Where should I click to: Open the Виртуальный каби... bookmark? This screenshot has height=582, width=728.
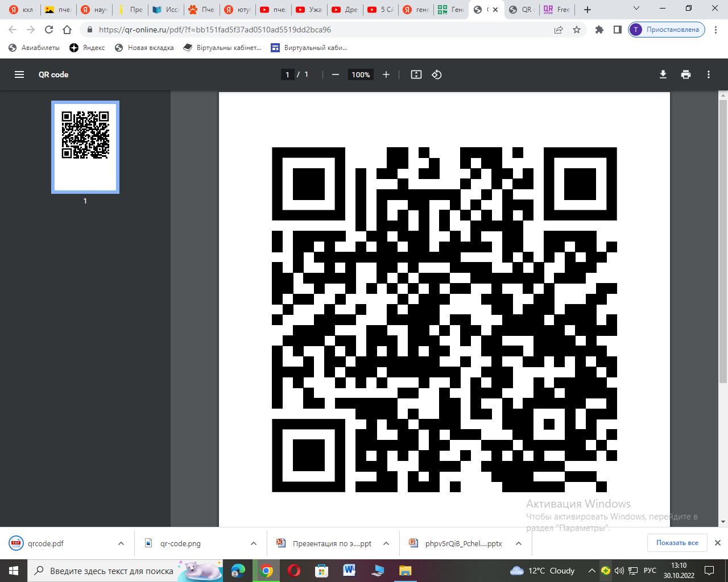click(x=309, y=48)
